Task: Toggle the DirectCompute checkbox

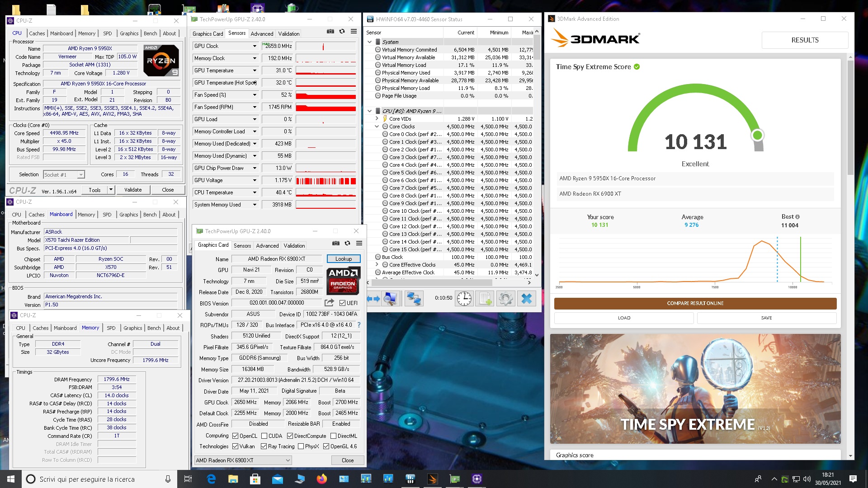Action: 290,436
